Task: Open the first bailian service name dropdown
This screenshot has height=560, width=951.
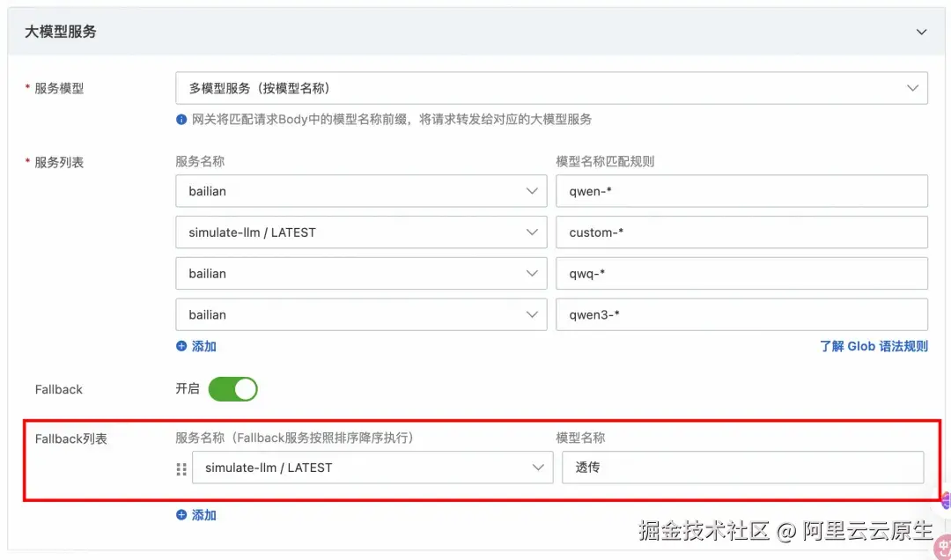Action: tap(361, 191)
